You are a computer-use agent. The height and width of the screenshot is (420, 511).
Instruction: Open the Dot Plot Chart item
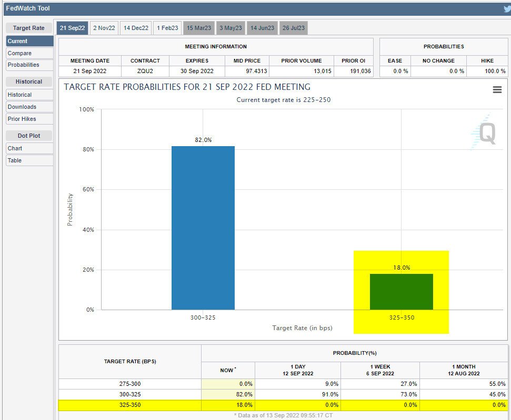(29, 148)
